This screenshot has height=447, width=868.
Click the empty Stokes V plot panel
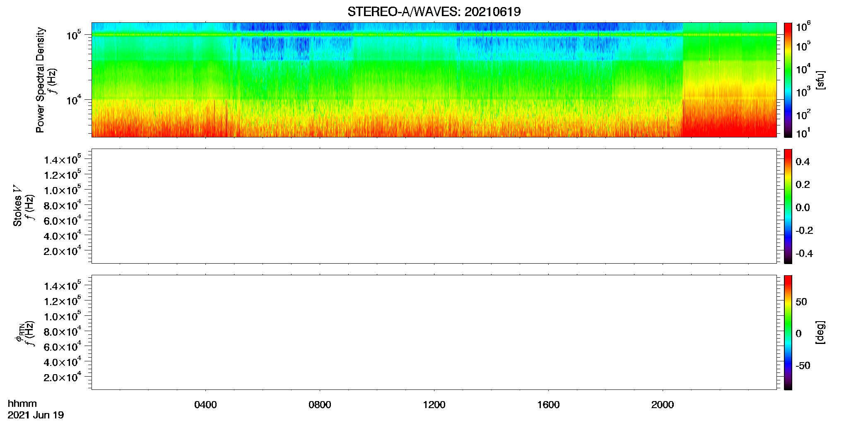click(x=434, y=206)
